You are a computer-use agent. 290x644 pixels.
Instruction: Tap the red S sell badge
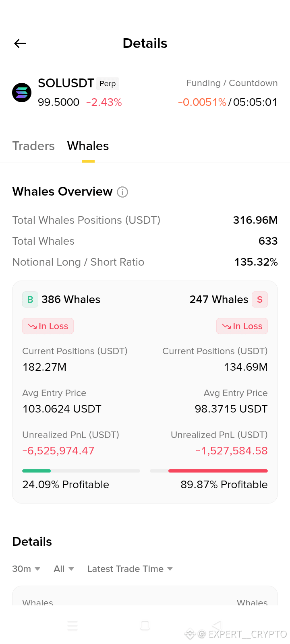260,299
